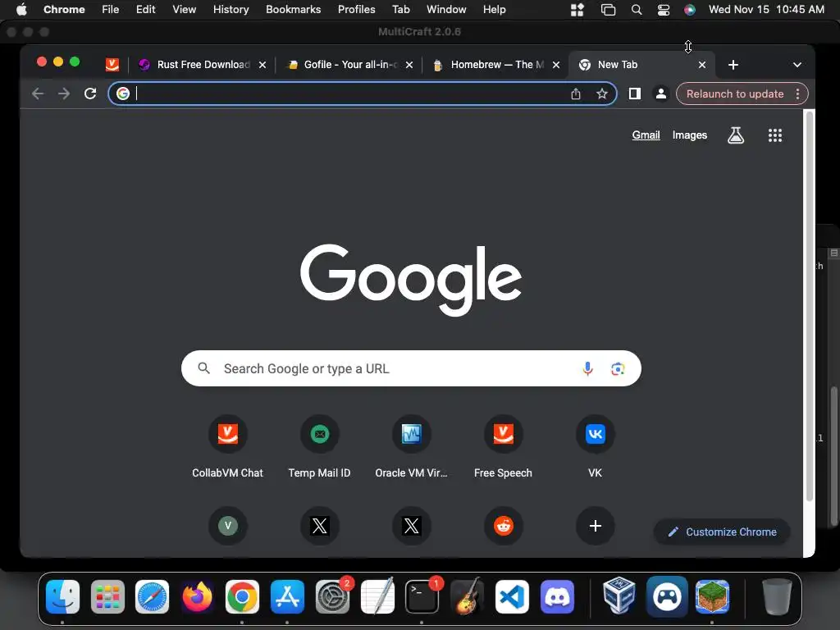840x630 pixels.
Task: Click the Google search box
Action: click(x=412, y=368)
